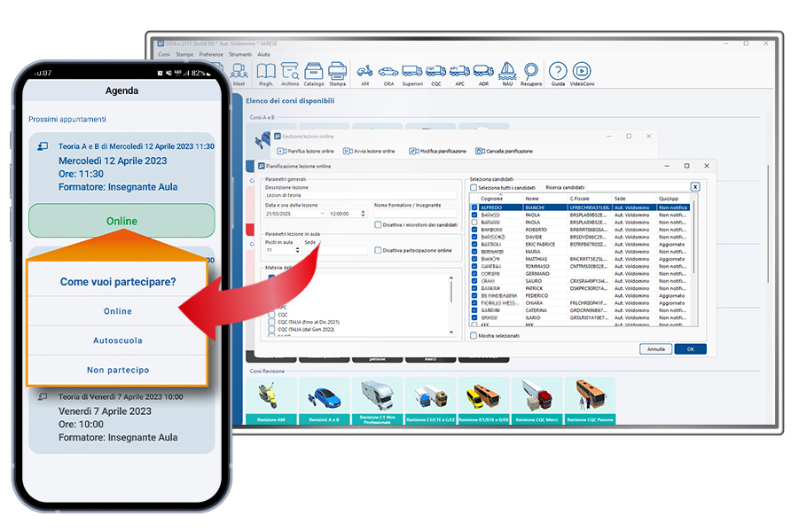The height and width of the screenshot is (532, 799).
Task: Click the Stampa printer icon
Action: point(337,74)
